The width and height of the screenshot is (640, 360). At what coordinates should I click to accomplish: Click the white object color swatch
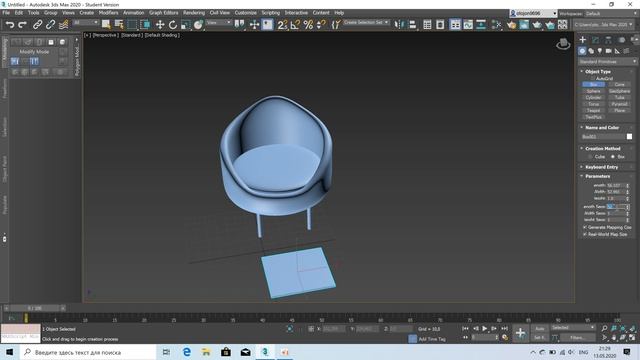click(x=629, y=136)
